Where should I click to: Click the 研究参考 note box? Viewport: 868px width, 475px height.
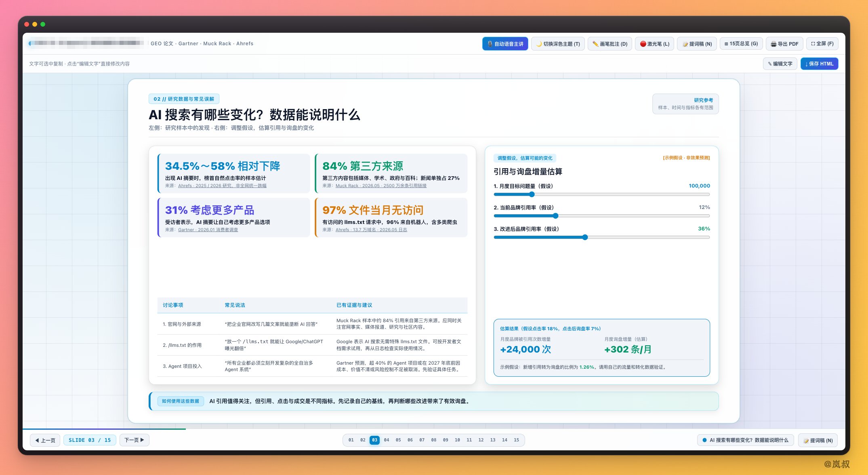click(685, 104)
